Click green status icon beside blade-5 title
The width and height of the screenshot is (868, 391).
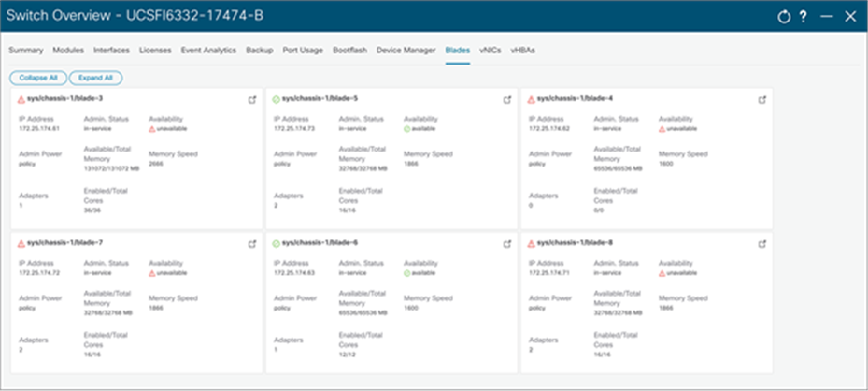tap(277, 100)
